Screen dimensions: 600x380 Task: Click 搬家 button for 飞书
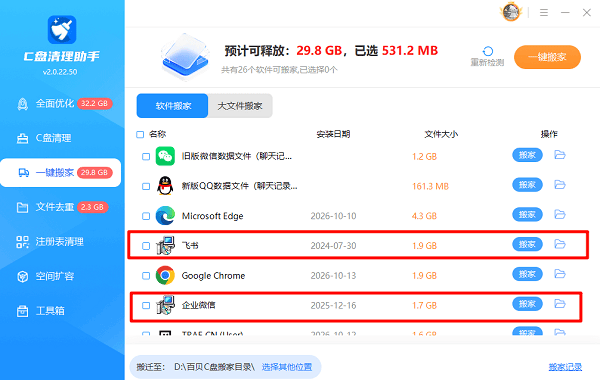527,244
